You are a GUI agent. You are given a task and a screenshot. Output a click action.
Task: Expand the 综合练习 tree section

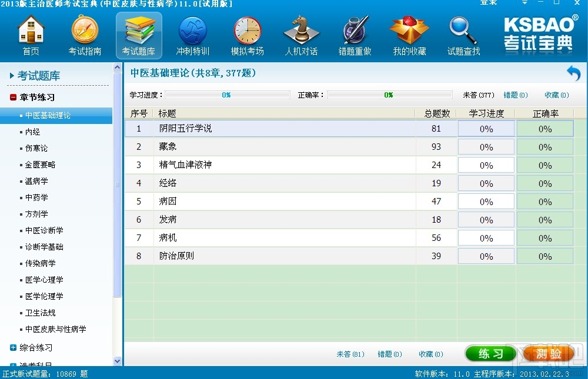tap(13, 347)
